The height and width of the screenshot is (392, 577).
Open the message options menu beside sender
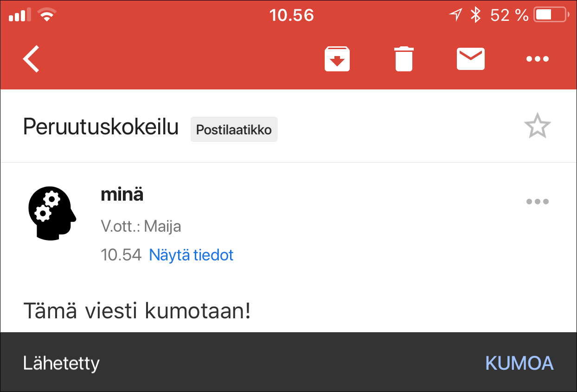tap(537, 201)
